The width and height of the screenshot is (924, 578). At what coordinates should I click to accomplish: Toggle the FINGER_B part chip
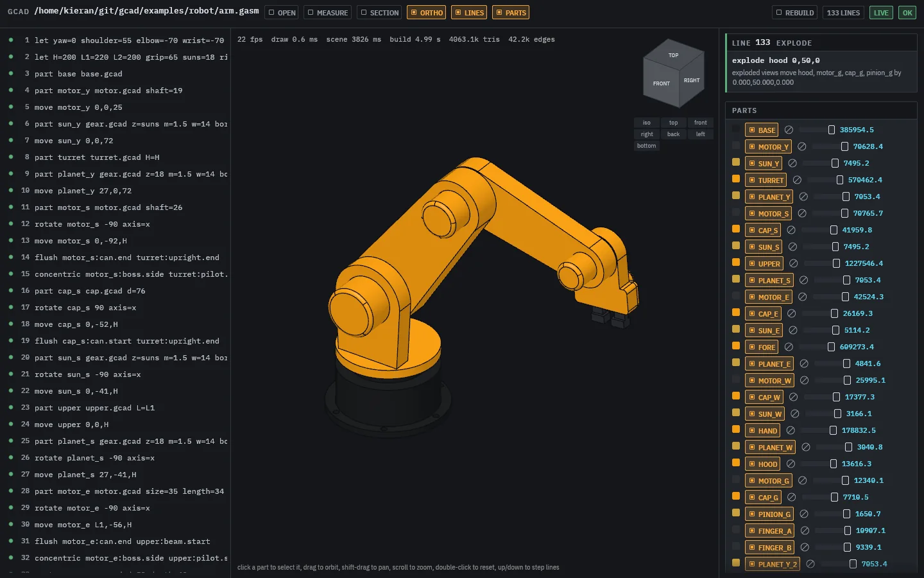(x=769, y=547)
